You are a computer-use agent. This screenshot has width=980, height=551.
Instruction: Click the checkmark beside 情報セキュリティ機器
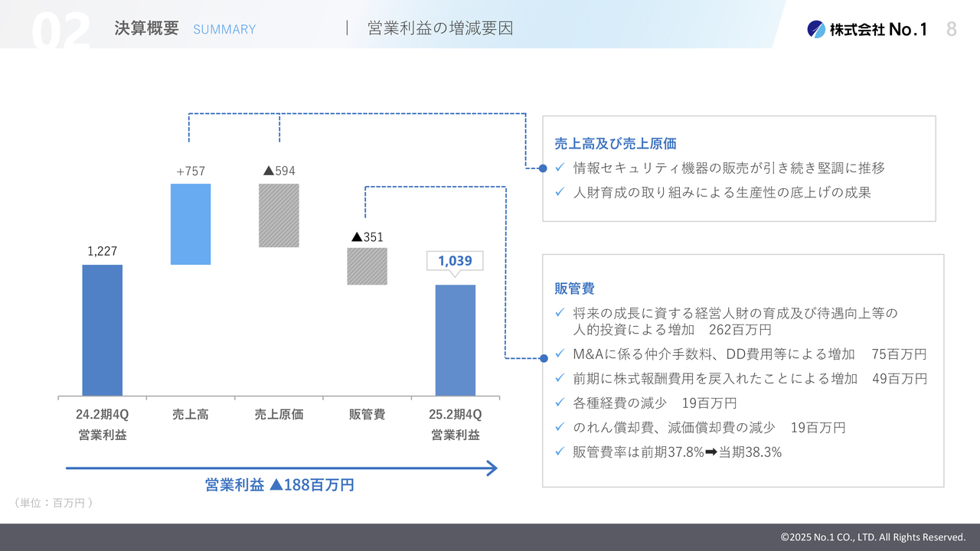(x=560, y=167)
